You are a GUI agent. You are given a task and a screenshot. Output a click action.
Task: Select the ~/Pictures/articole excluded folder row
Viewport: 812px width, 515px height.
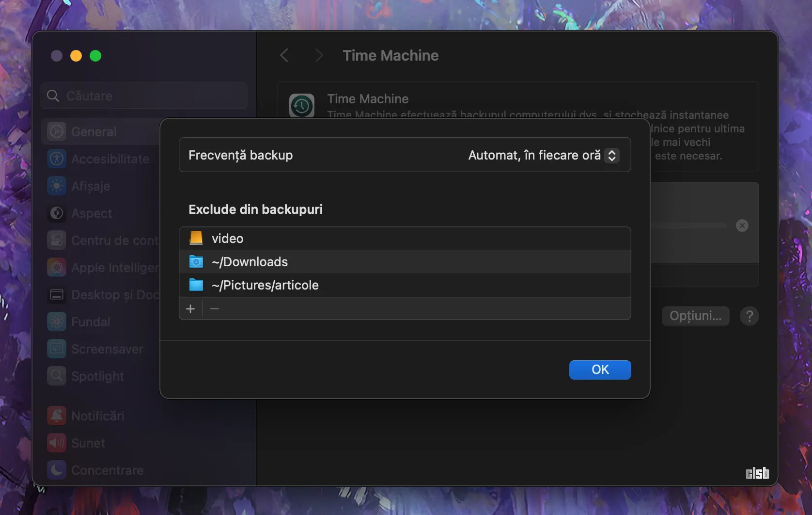point(405,285)
